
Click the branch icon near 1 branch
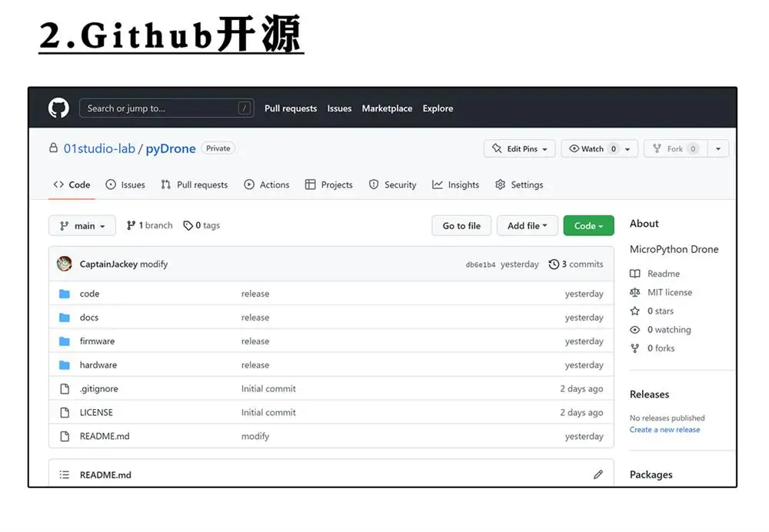coord(131,225)
